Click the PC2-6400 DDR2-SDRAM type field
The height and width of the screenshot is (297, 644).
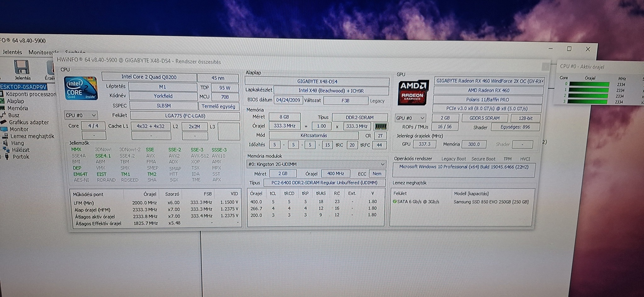(x=324, y=183)
